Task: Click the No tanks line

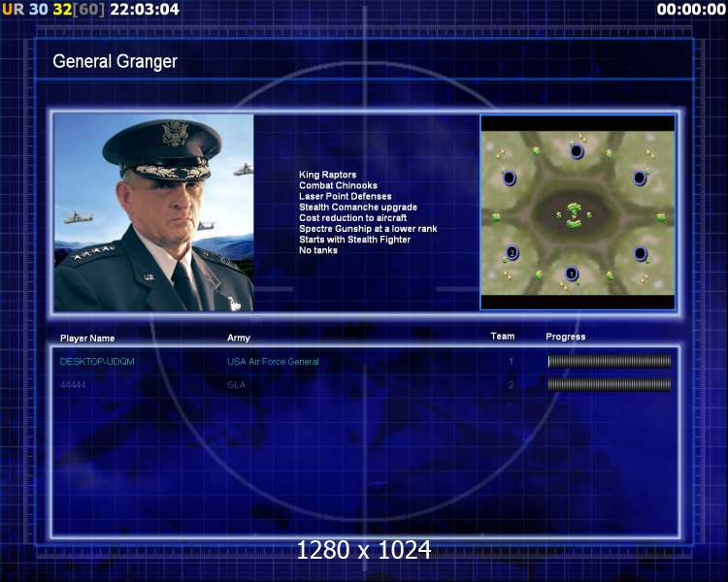Action: tap(318, 250)
